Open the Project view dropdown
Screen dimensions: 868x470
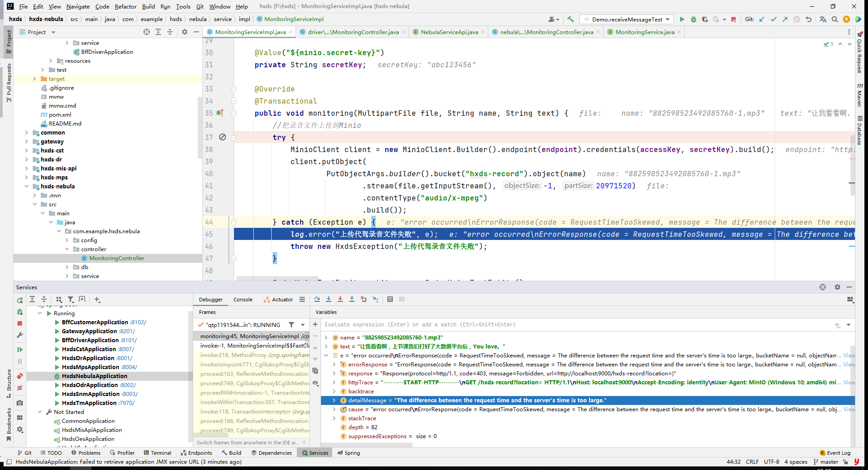(x=53, y=32)
